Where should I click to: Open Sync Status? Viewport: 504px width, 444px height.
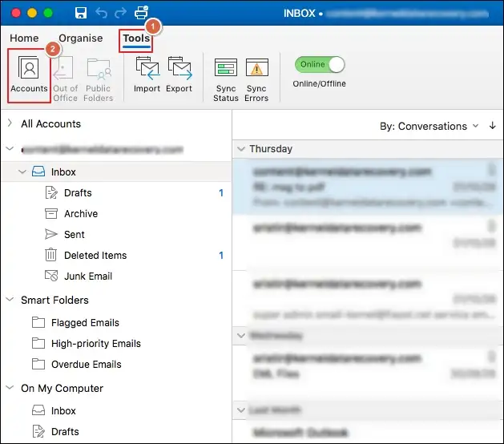[226, 79]
